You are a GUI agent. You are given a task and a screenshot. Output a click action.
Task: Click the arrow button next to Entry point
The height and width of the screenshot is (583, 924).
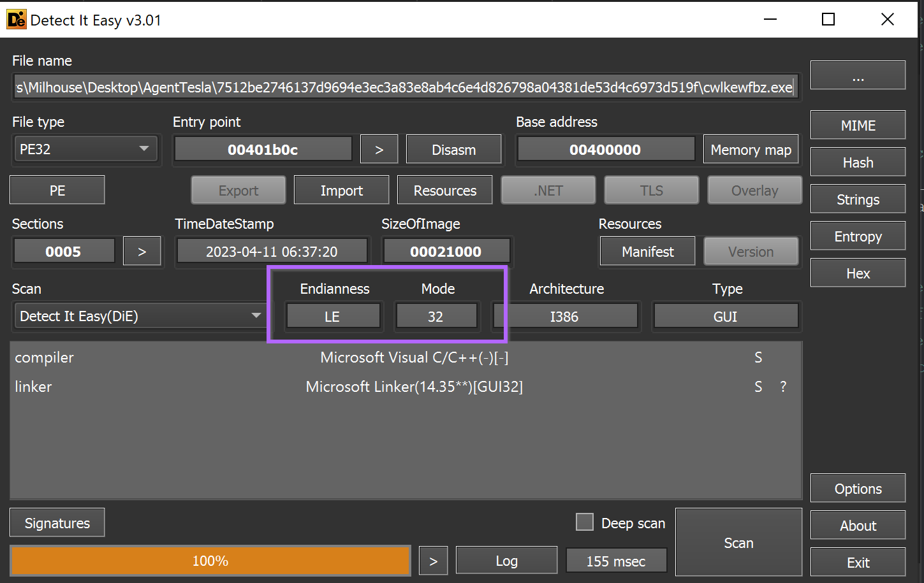coord(379,149)
